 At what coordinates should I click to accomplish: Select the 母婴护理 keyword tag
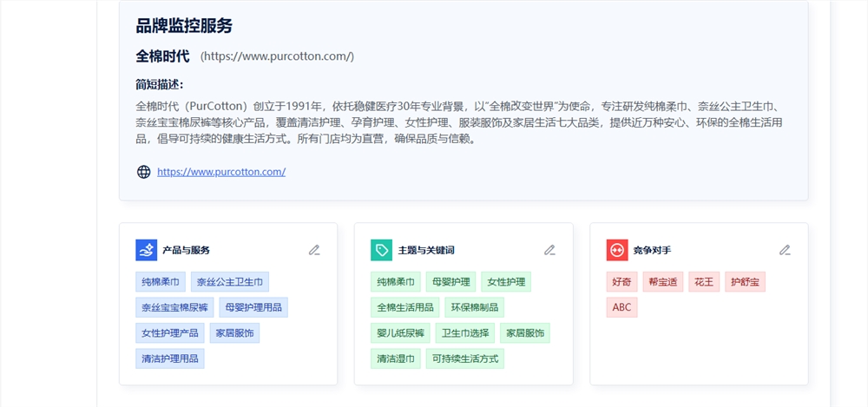[450, 282]
